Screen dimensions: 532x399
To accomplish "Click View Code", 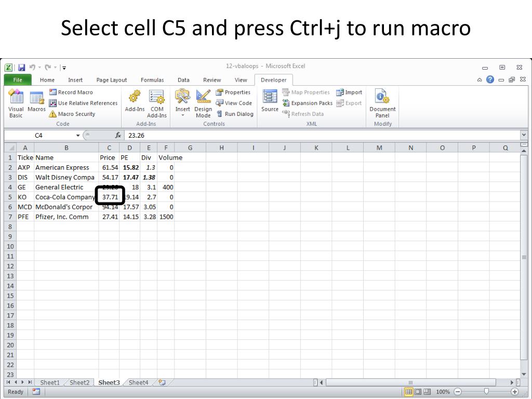I will click(x=234, y=103).
